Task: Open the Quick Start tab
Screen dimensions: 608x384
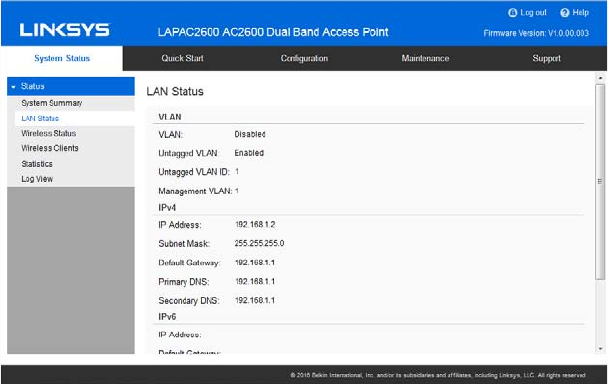Action: pos(182,58)
